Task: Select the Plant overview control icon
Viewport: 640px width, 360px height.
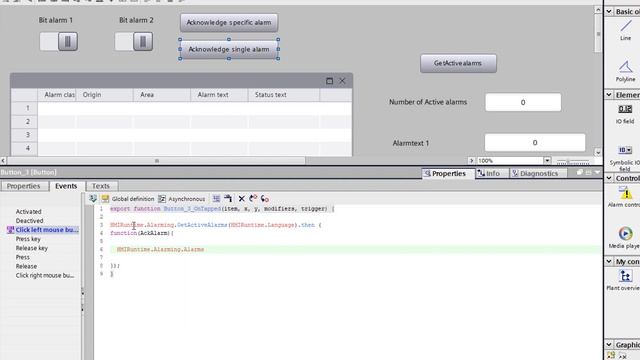Action: point(625,276)
